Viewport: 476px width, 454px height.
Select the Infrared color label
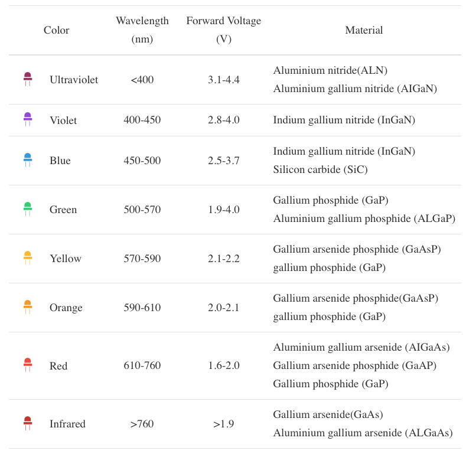click(67, 424)
